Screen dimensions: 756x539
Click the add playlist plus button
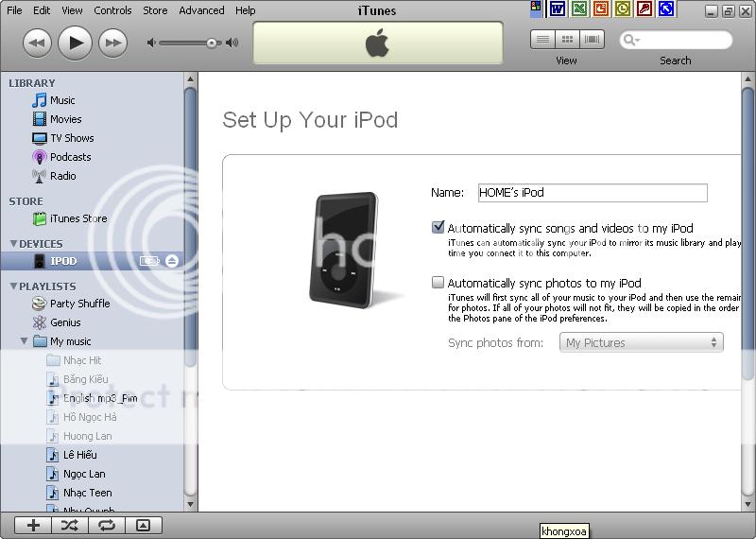pyautogui.click(x=33, y=526)
